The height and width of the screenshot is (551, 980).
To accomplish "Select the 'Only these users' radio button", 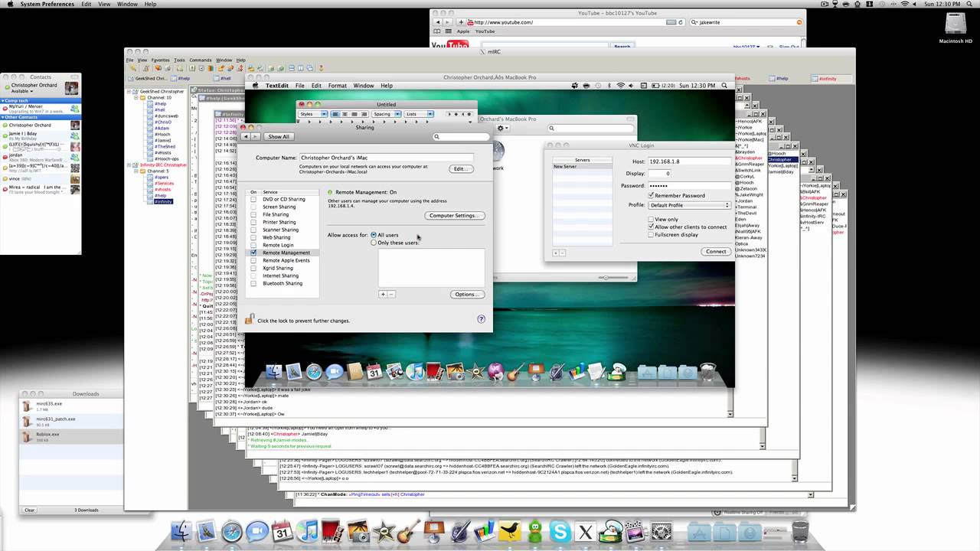I will tap(374, 243).
